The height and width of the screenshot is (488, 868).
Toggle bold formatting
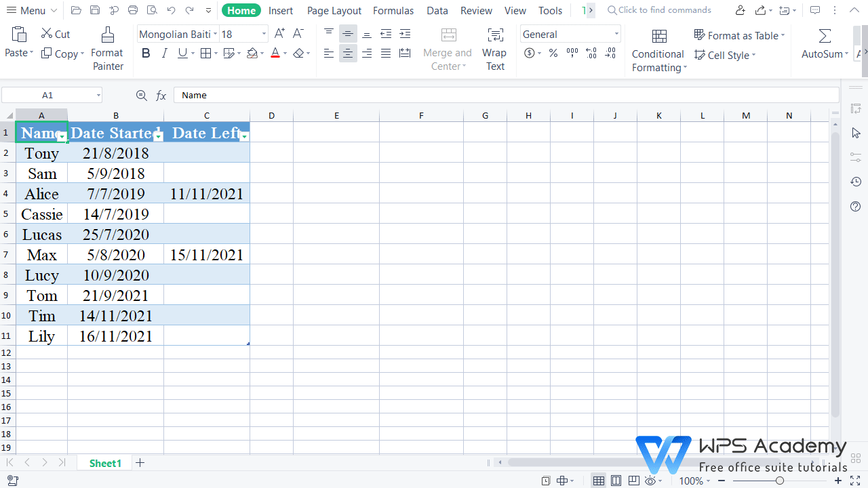pyautogui.click(x=146, y=53)
